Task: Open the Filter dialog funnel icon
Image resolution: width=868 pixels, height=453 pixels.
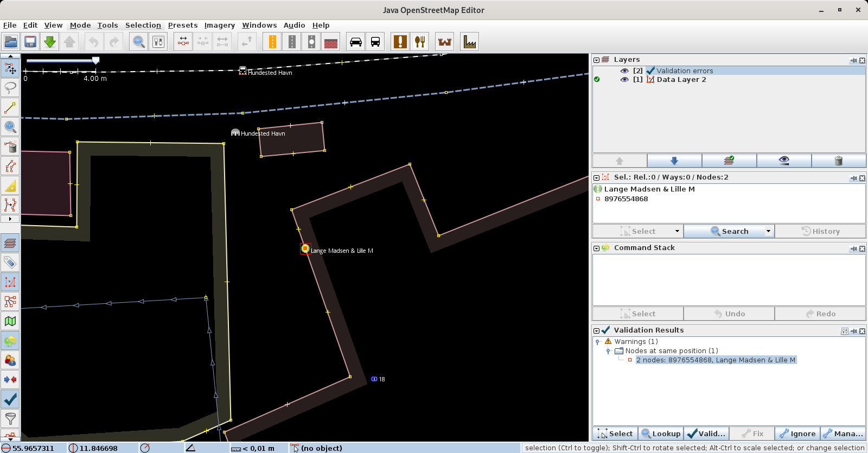Action: point(10,418)
